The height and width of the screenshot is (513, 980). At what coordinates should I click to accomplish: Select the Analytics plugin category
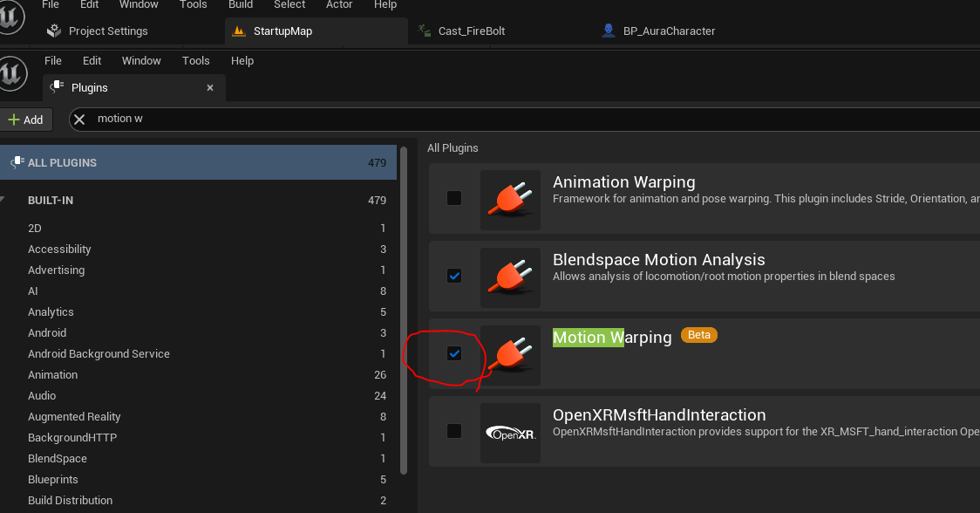(x=198, y=312)
